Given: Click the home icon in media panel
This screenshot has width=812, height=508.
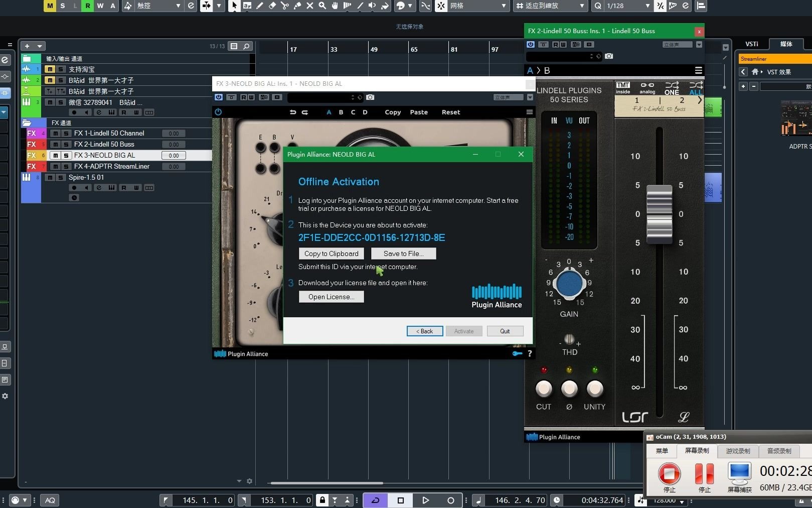Looking at the screenshot, I should click(755, 72).
